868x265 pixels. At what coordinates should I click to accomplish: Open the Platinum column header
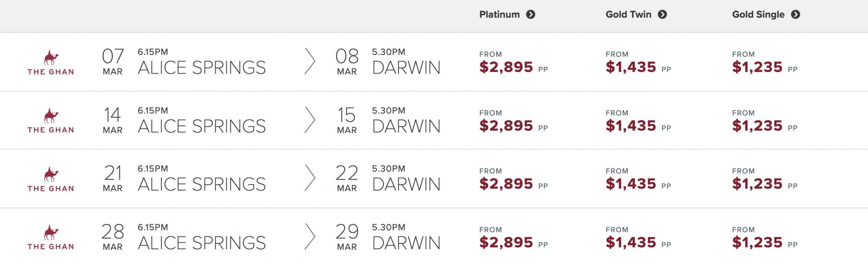tap(499, 15)
